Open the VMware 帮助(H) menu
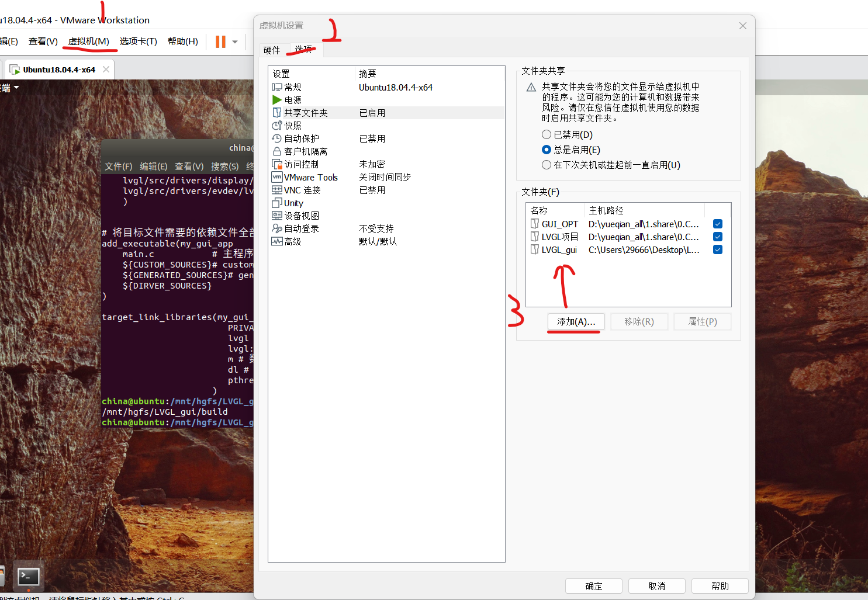Image resolution: width=868 pixels, height=600 pixels. coord(183,41)
